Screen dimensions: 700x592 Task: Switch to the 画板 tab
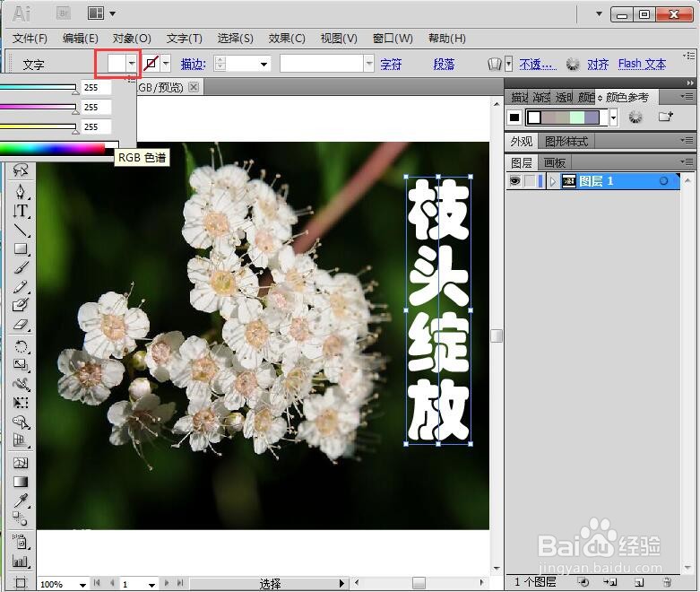tap(555, 162)
